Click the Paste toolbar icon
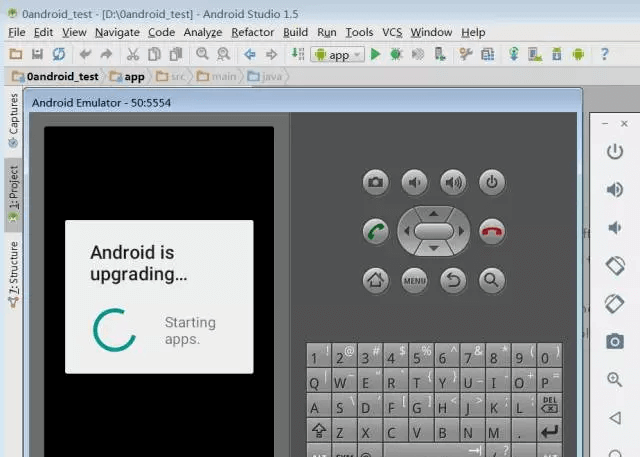 pyautogui.click(x=176, y=54)
